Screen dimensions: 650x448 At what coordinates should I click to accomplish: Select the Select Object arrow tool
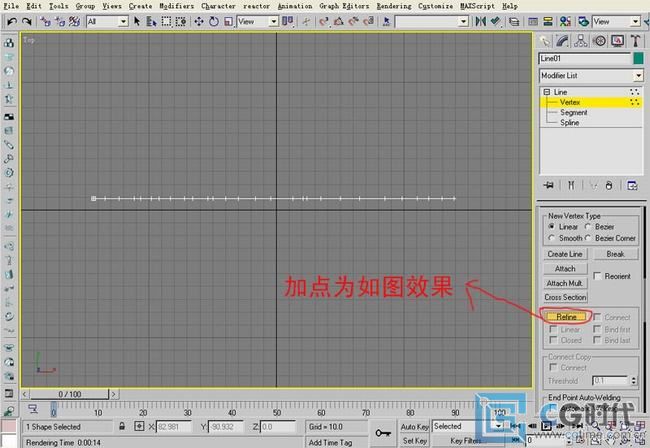137,21
